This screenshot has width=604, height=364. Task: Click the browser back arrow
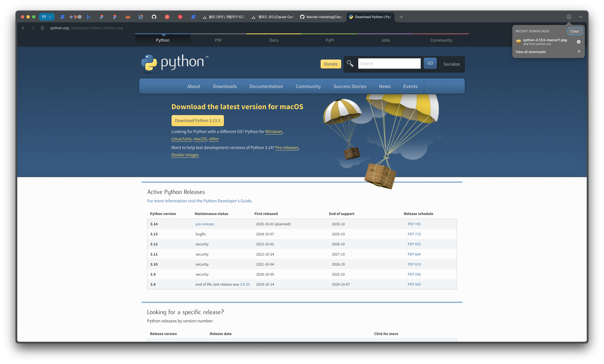23,28
